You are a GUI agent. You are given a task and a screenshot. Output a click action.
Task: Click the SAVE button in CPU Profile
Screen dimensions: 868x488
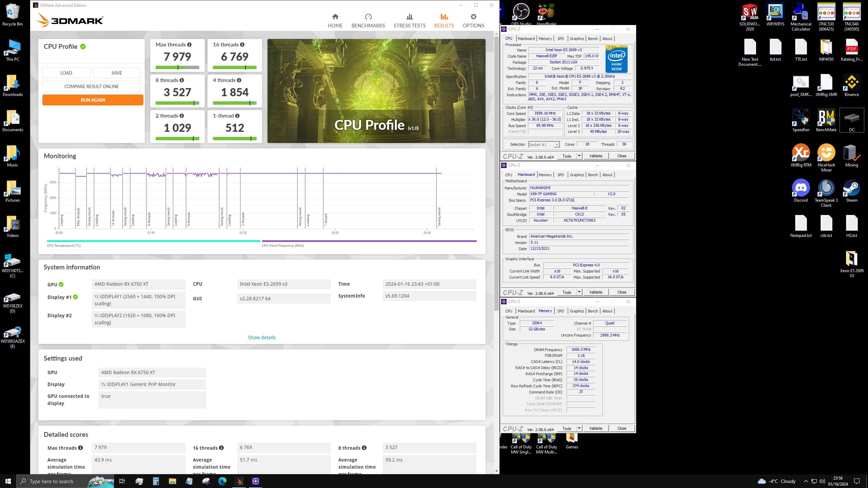pos(117,73)
